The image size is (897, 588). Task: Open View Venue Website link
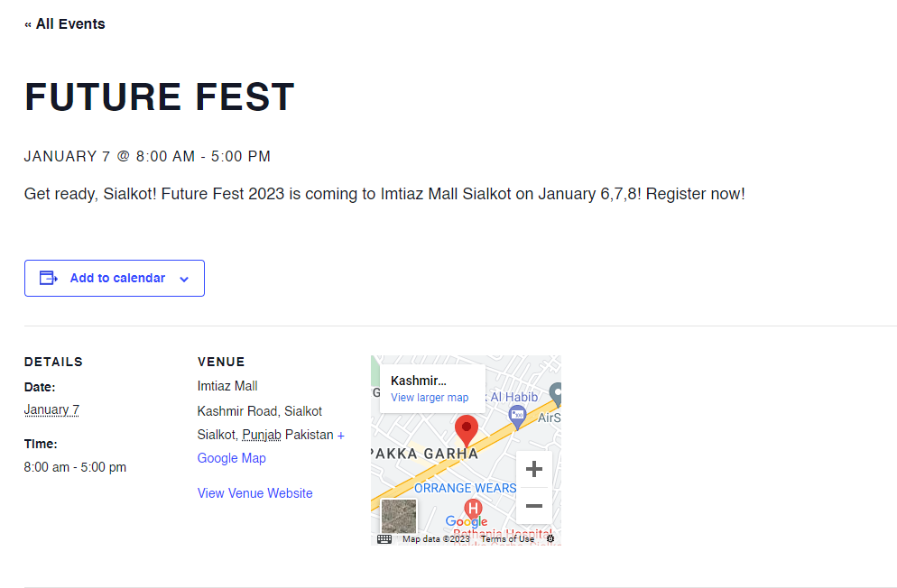click(x=255, y=493)
